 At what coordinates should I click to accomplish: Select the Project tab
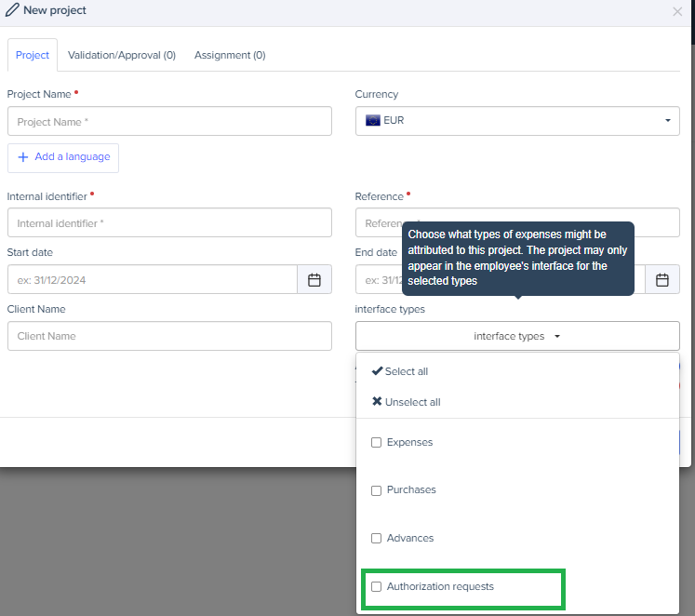(33, 55)
